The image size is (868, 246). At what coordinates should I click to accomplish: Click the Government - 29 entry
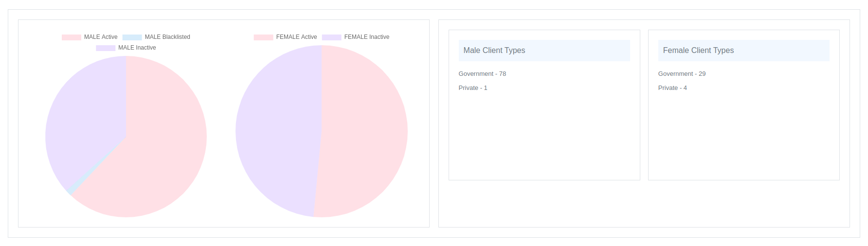(x=682, y=74)
